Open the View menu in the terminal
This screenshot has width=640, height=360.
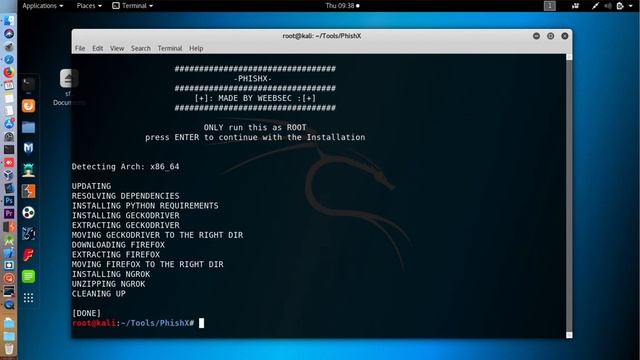(x=117, y=49)
